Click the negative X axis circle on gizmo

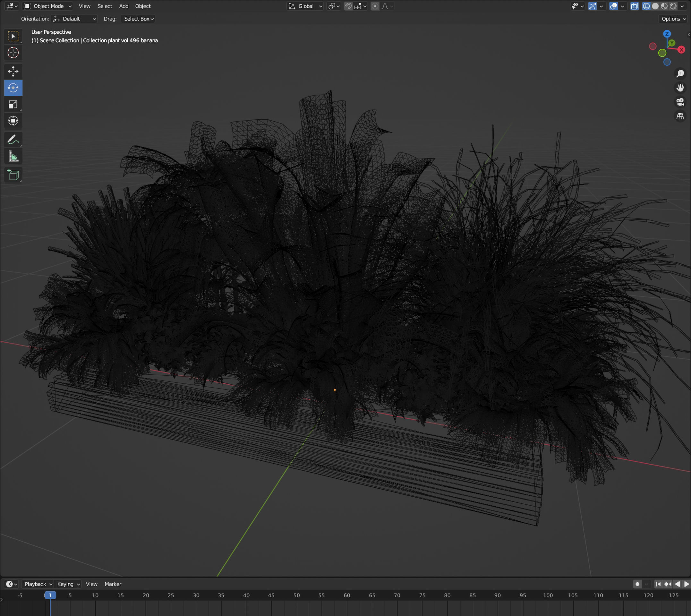[x=653, y=47]
